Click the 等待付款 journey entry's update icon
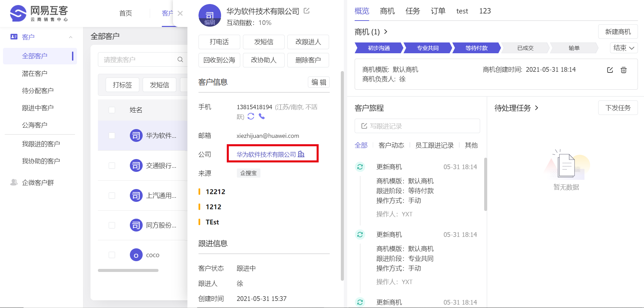644x308 pixels. click(x=360, y=166)
